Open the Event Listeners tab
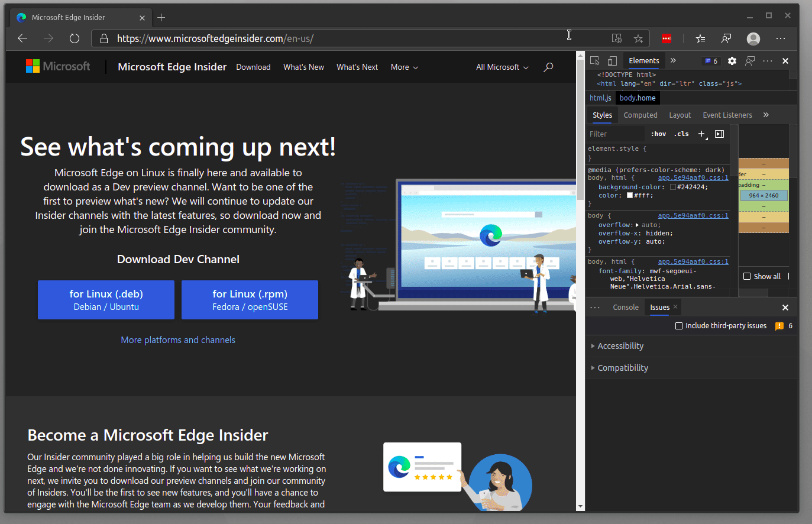This screenshot has width=812, height=524. (x=727, y=115)
